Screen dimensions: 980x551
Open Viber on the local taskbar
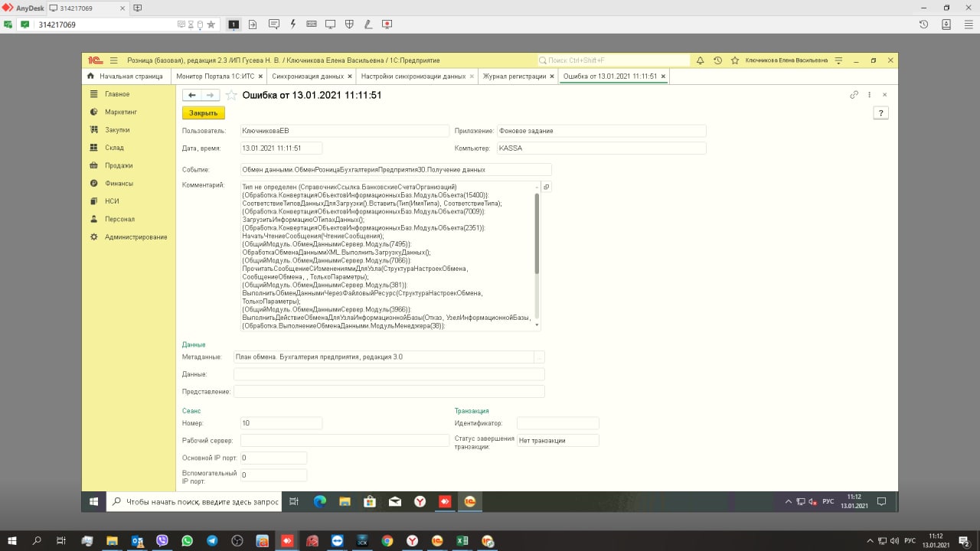point(162,540)
